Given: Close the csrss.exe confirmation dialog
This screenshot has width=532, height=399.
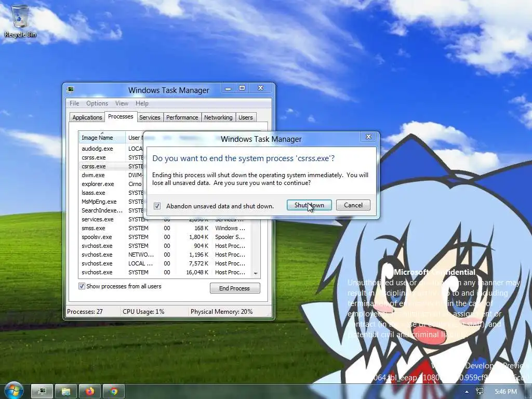Looking at the screenshot, I should 368,137.
